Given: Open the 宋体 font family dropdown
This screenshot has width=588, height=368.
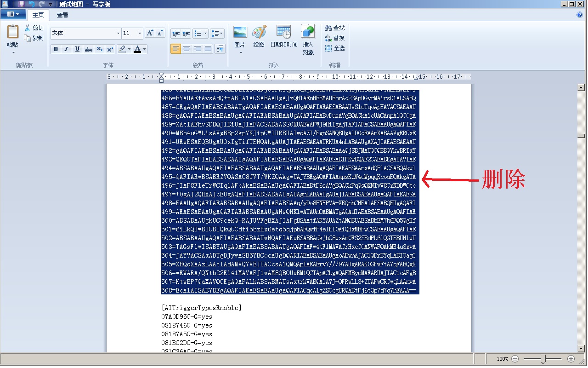Looking at the screenshot, I should pos(118,33).
